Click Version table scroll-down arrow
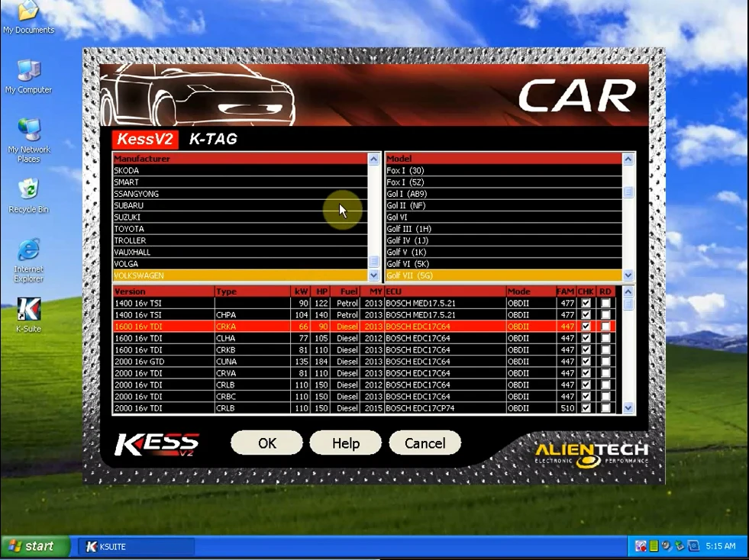Viewport: 749px width, 560px height. click(x=628, y=407)
